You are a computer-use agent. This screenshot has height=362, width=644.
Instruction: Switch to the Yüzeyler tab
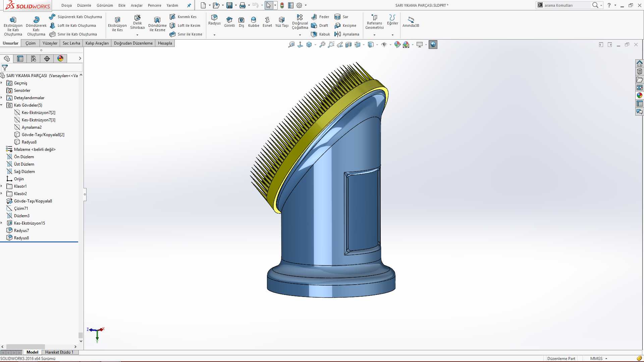50,43
